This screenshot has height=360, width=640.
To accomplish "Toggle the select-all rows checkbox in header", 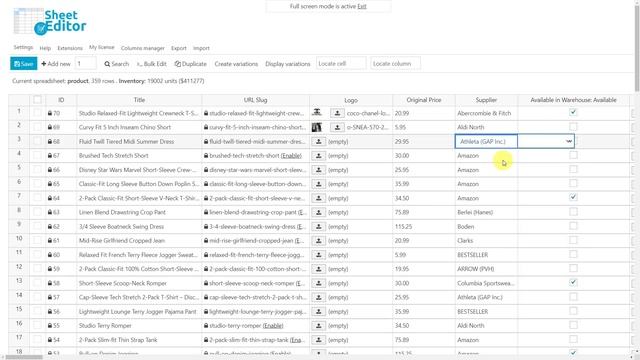I will point(37,99).
